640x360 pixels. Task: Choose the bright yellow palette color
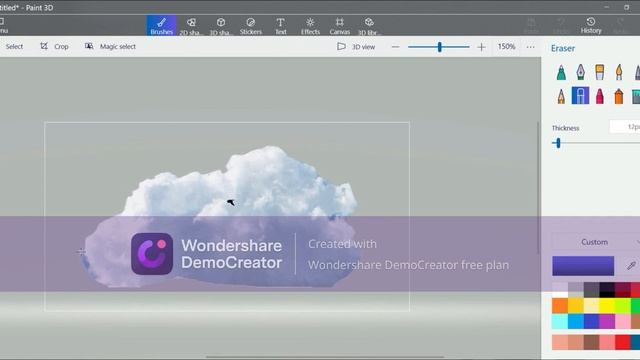607,305
